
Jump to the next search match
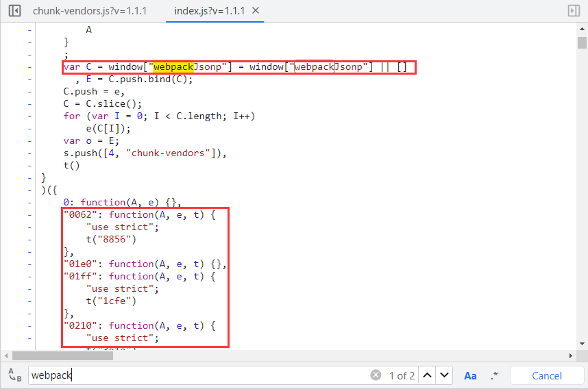click(445, 375)
